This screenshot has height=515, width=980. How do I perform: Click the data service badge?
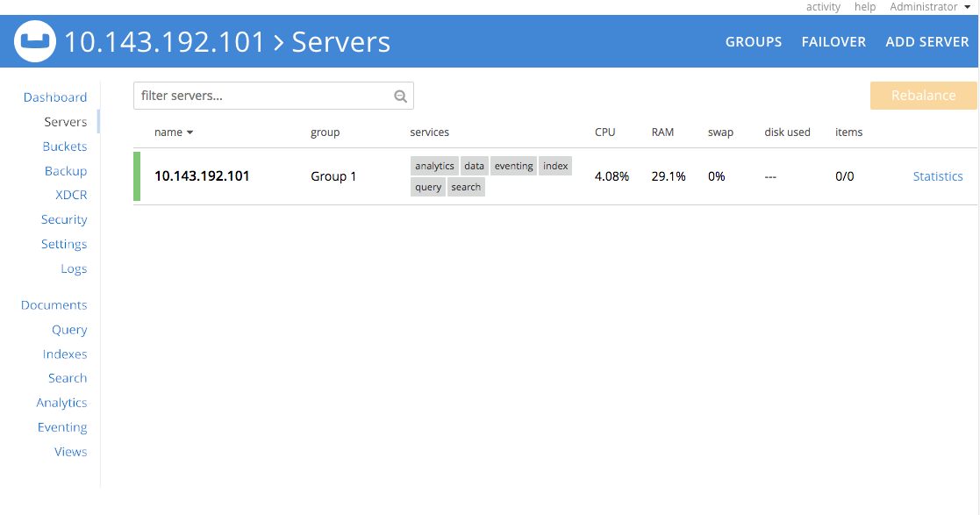[x=474, y=165]
